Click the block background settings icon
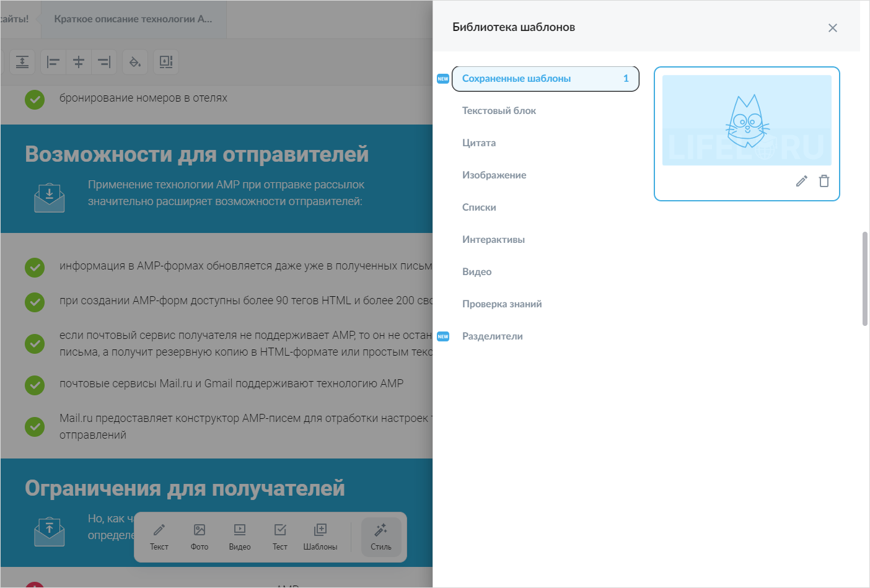The image size is (870, 588). [166, 62]
